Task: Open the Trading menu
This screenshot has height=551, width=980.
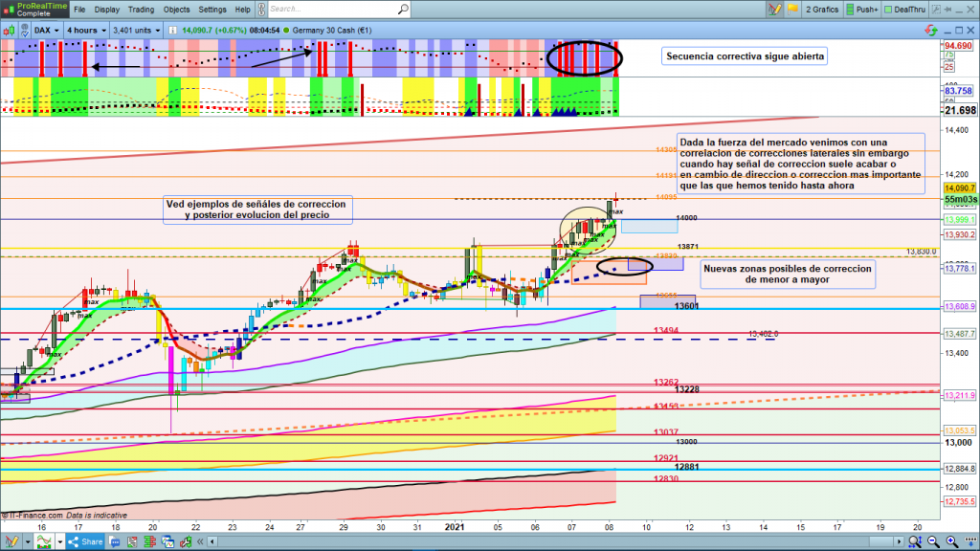Action: point(141,10)
